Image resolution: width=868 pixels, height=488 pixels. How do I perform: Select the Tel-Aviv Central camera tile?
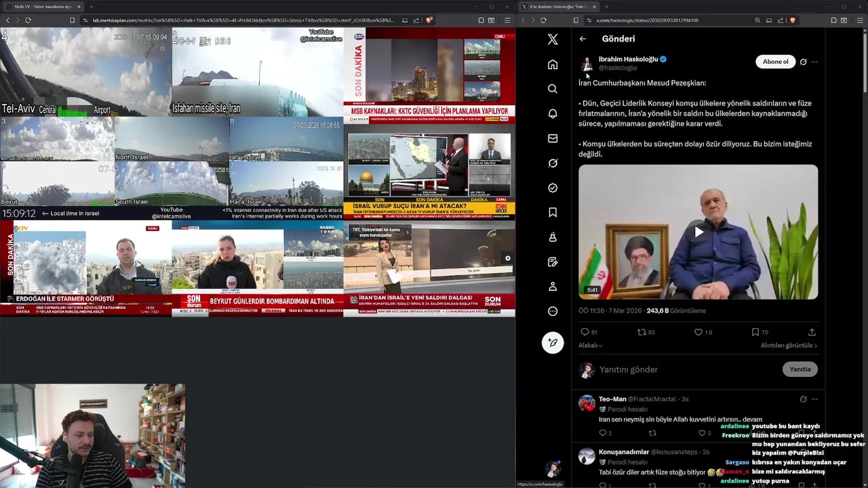click(85, 72)
